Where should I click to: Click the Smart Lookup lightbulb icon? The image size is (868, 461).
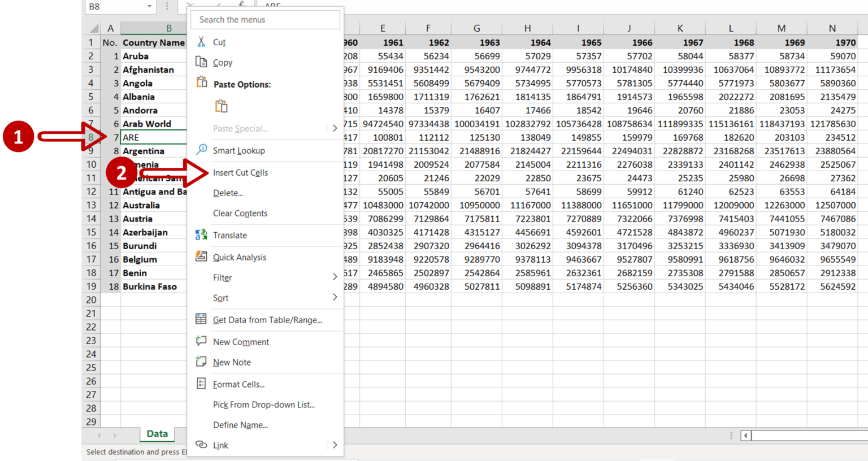[201, 150]
